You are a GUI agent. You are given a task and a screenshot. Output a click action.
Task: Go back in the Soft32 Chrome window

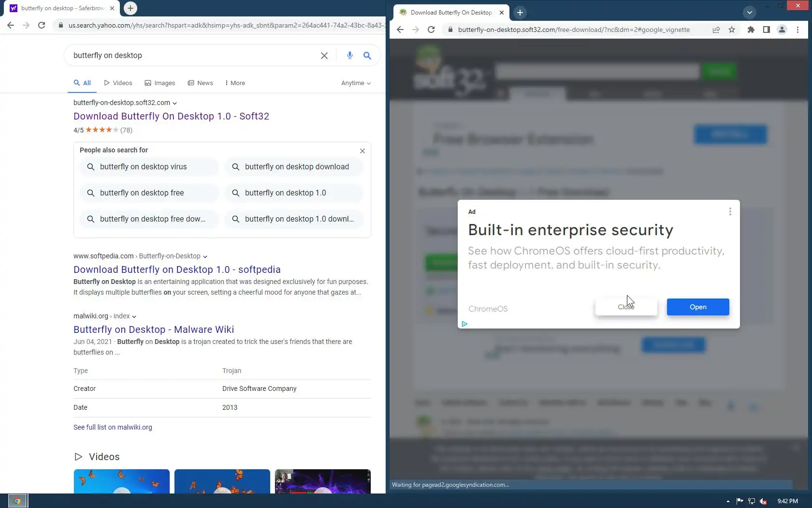(x=400, y=30)
